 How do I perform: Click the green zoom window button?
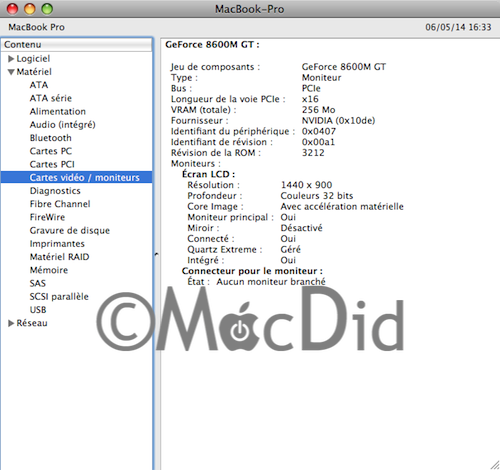click(x=47, y=9)
